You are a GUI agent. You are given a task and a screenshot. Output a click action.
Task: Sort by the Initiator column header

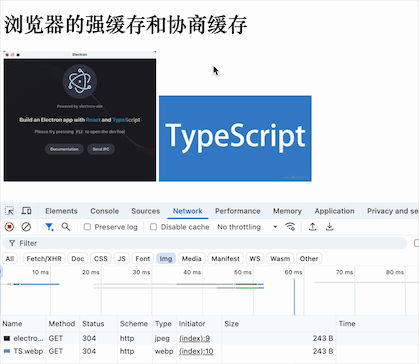(x=199, y=324)
